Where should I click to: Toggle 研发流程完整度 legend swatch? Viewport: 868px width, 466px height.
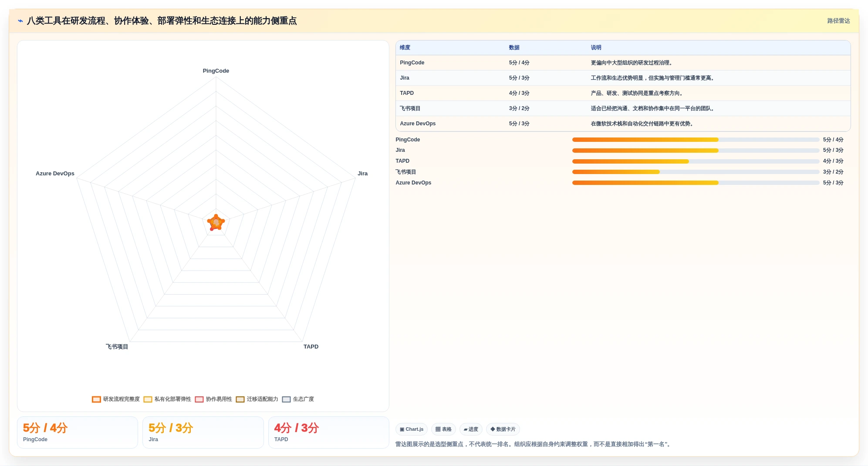[x=96, y=399]
